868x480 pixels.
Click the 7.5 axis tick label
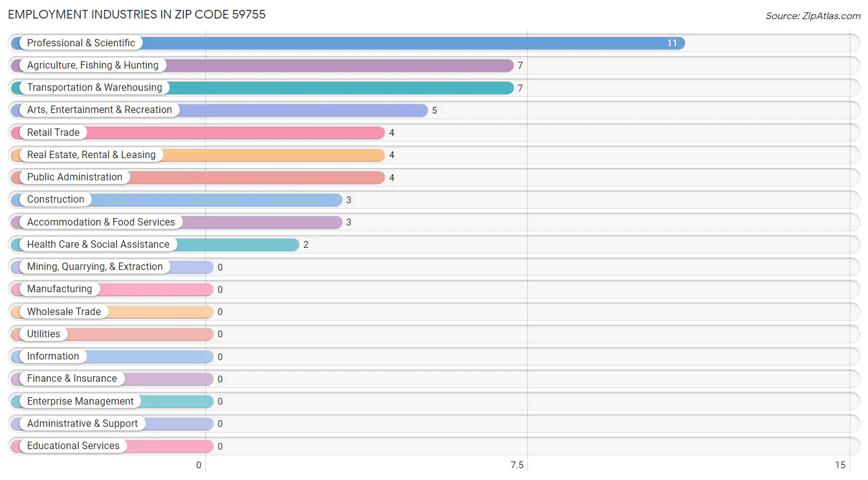pos(517,465)
